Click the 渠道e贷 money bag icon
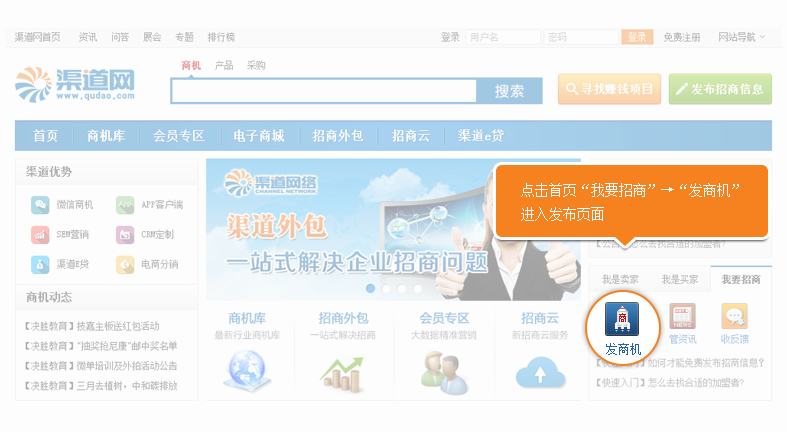The image size is (787, 432). 40,264
